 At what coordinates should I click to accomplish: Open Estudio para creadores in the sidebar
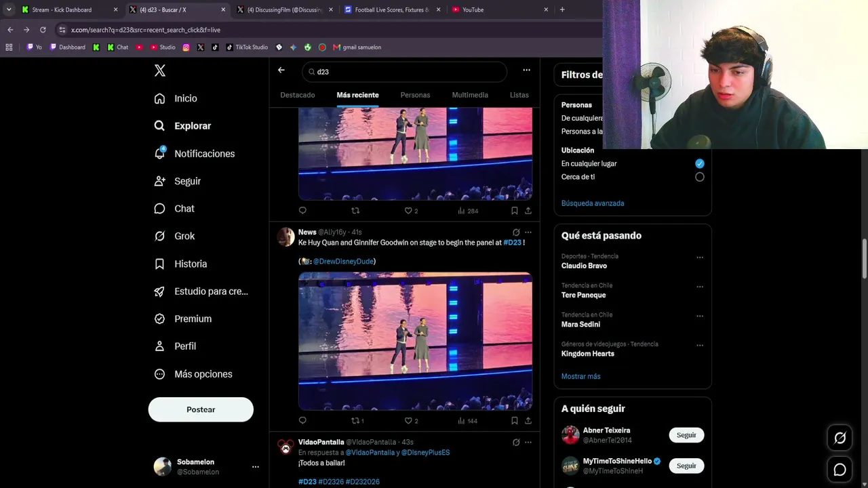click(201, 291)
